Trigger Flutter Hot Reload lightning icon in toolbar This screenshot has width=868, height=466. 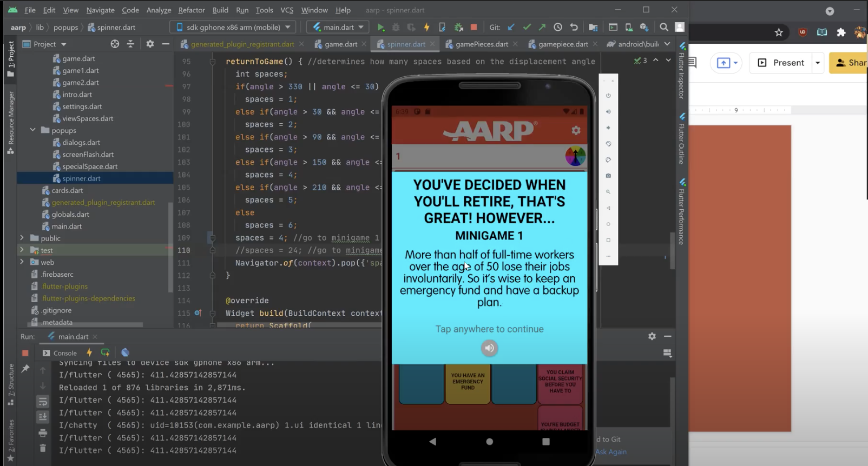click(x=427, y=27)
